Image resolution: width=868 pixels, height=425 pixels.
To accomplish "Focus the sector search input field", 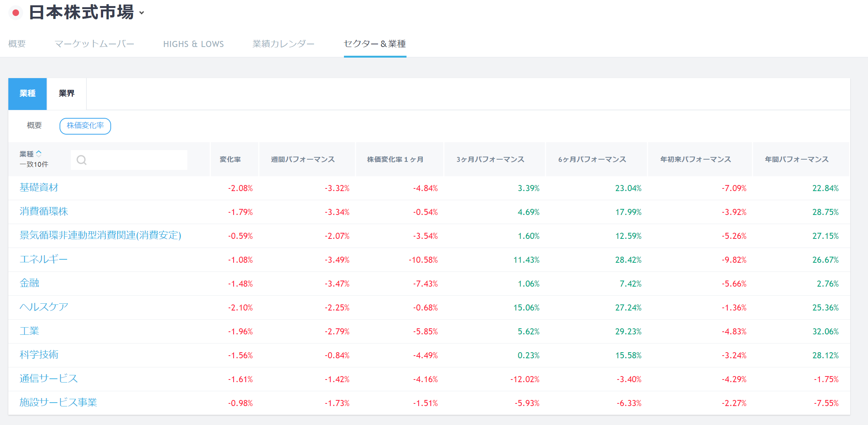I will 129,160.
